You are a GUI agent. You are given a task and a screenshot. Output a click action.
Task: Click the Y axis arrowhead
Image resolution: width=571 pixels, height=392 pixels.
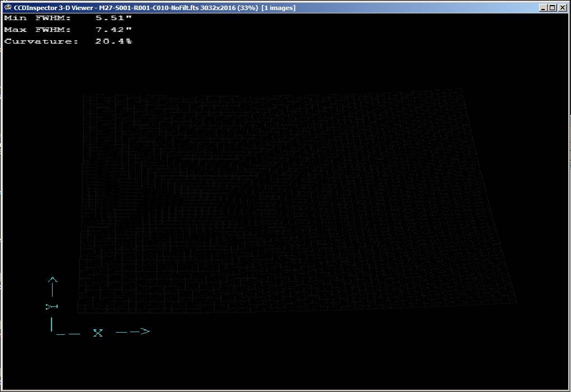(52, 279)
